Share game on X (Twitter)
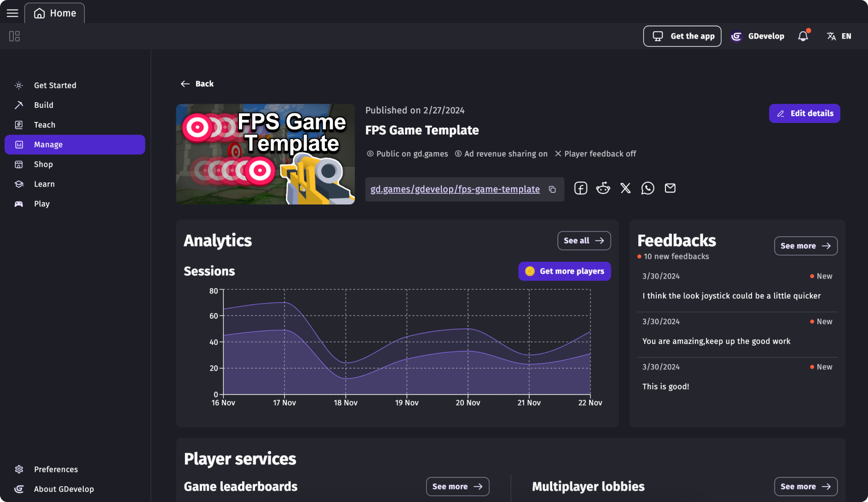 (x=625, y=188)
